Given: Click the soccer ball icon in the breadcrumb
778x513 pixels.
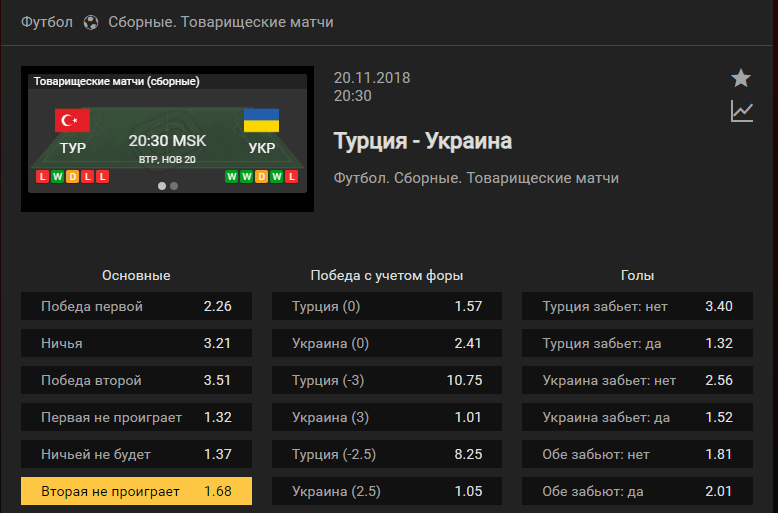Looking at the screenshot, I should click(91, 22).
